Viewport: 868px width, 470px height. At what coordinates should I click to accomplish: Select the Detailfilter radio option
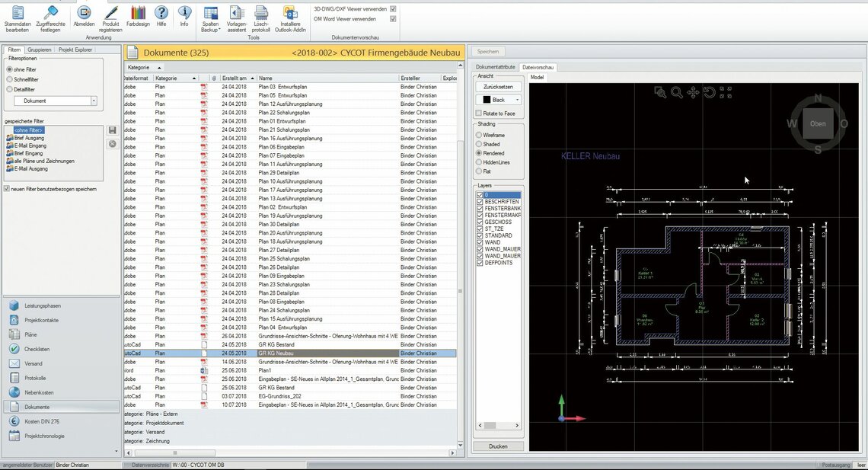point(9,89)
